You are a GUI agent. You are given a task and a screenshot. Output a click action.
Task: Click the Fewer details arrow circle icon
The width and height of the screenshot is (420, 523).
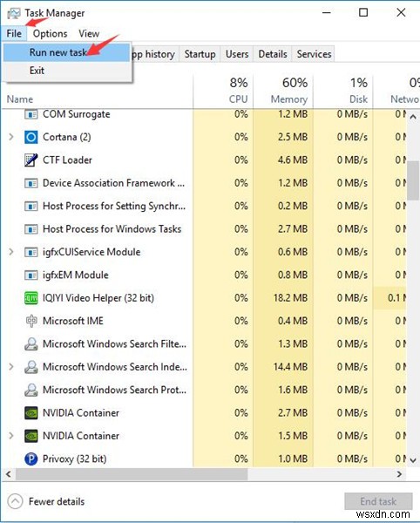coord(15,501)
